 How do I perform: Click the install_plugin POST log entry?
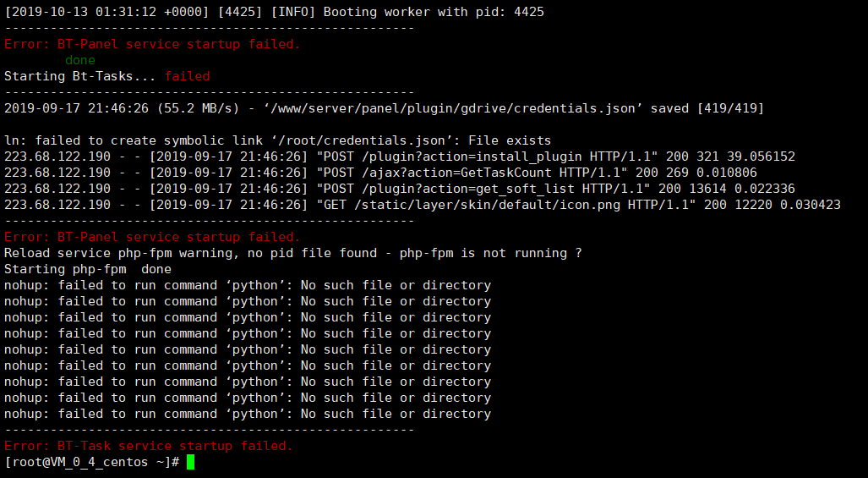(400, 157)
